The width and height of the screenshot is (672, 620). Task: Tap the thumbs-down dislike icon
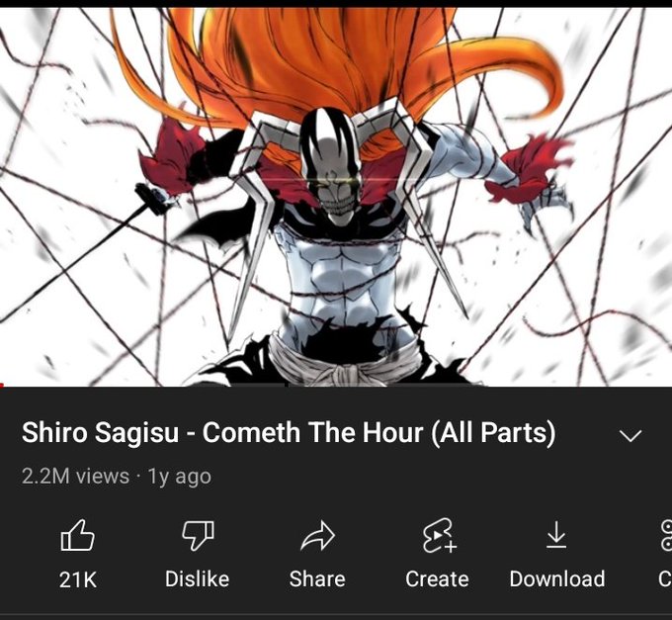(198, 535)
